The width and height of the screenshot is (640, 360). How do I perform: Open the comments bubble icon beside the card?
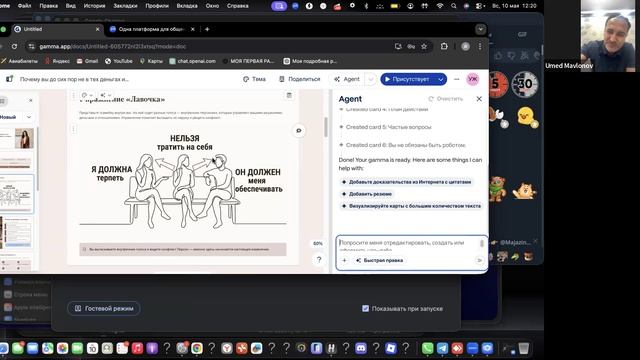[x=299, y=131]
